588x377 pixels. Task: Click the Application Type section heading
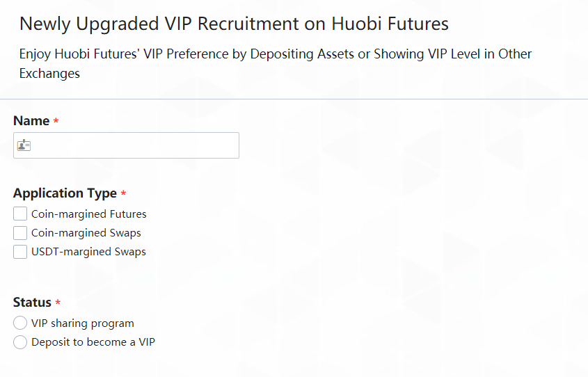65,193
